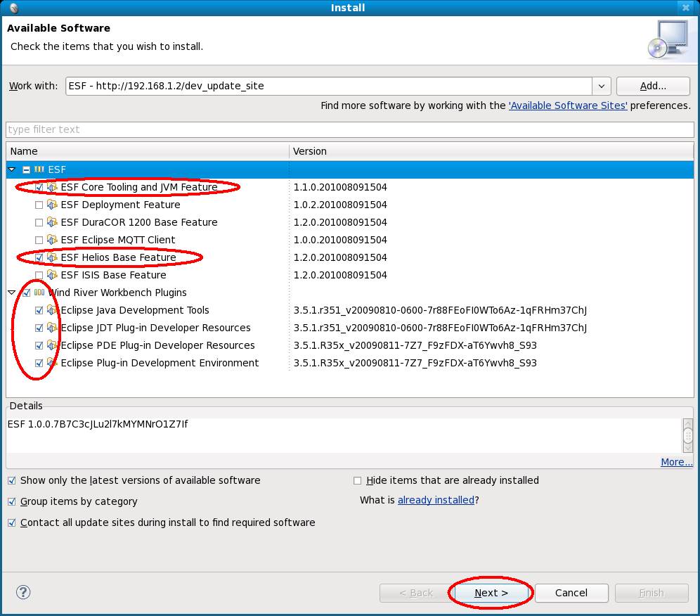Viewport: 700px width, 616px height.
Task: Click the ESF 1.0.0.7B7C3cJLu2l7kMYMNrO1Z7If details text
Action: pyautogui.click(x=98, y=424)
